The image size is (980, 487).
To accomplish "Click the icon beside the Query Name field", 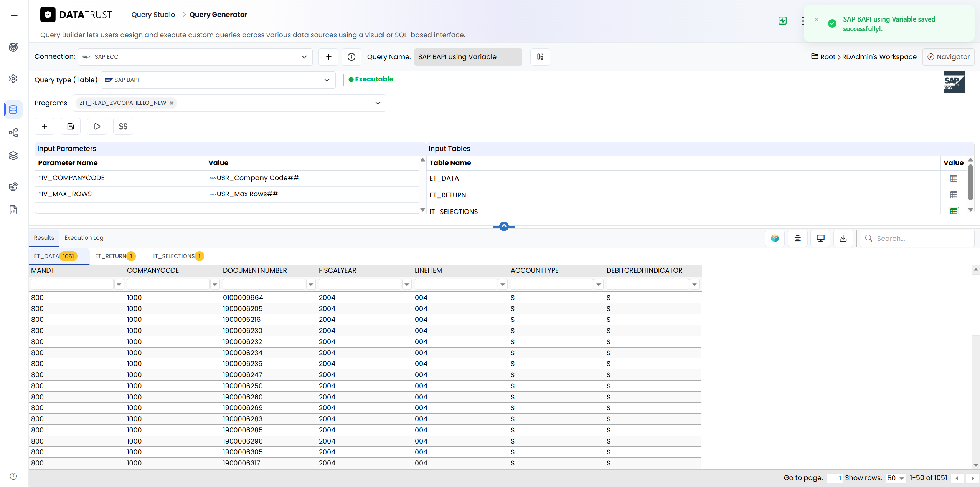I will tap(540, 57).
